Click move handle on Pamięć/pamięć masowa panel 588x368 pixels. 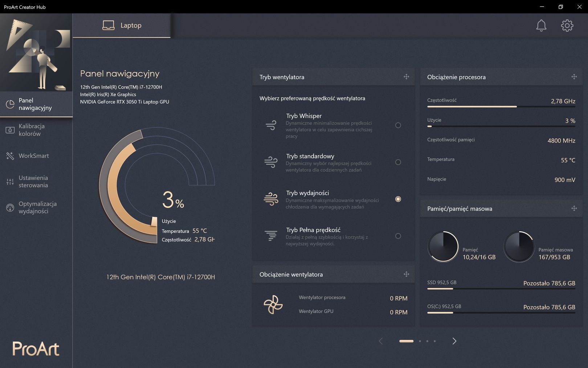pos(574,209)
